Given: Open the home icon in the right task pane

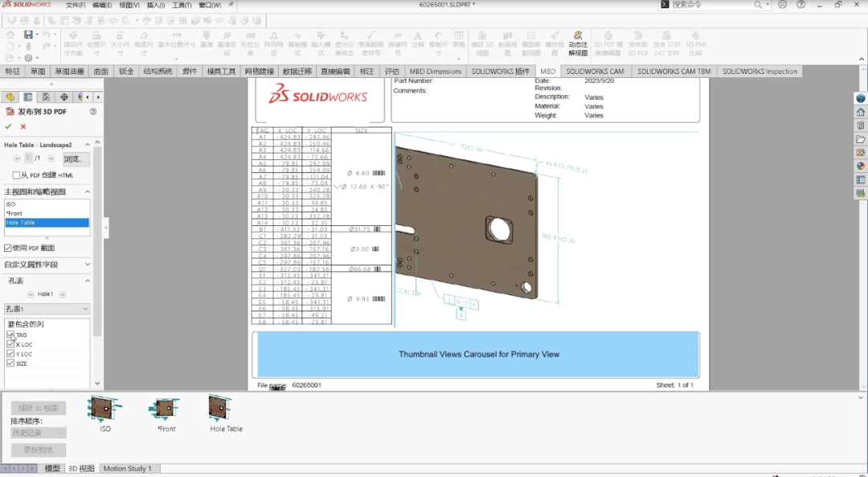Looking at the screenshot, I should pos(861,112).
